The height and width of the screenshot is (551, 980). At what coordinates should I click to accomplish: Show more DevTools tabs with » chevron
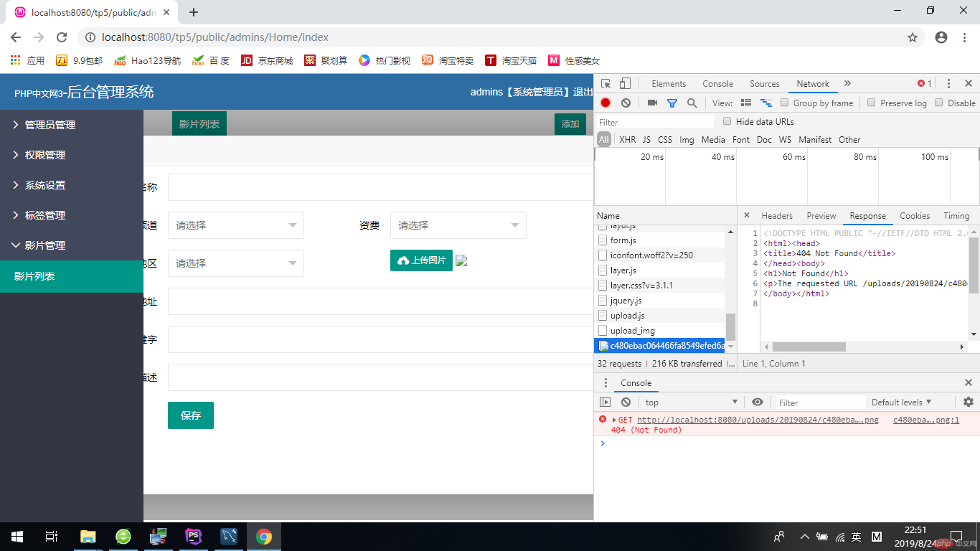(847, 84)
